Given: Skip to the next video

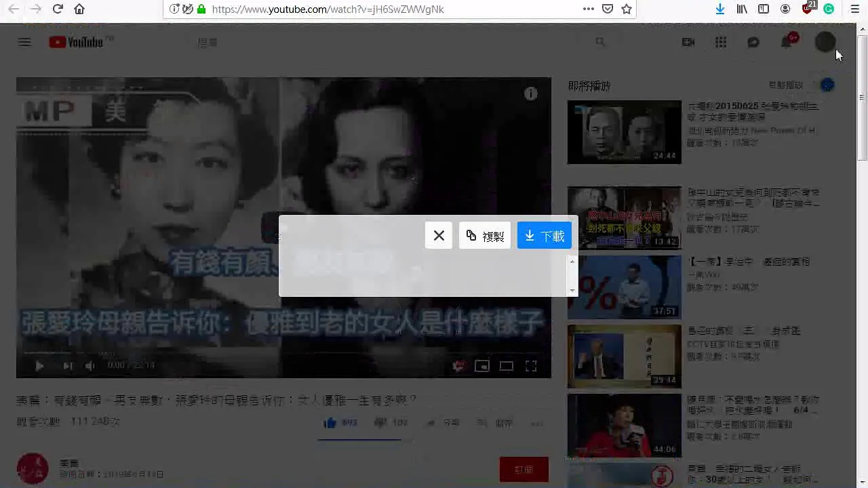Looking at the screenshot, I should click(x=67, y=366).
